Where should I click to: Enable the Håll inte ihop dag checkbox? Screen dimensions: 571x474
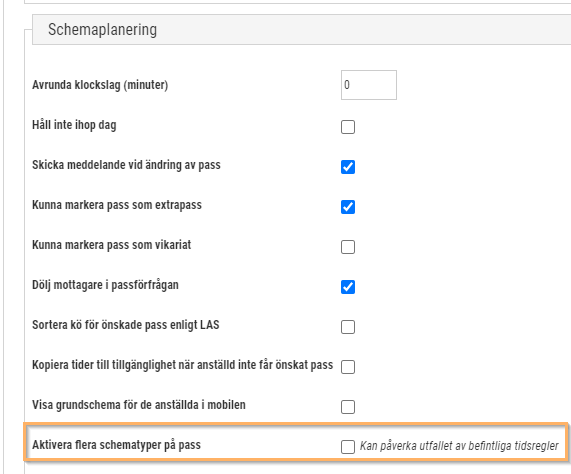point(348,127)
